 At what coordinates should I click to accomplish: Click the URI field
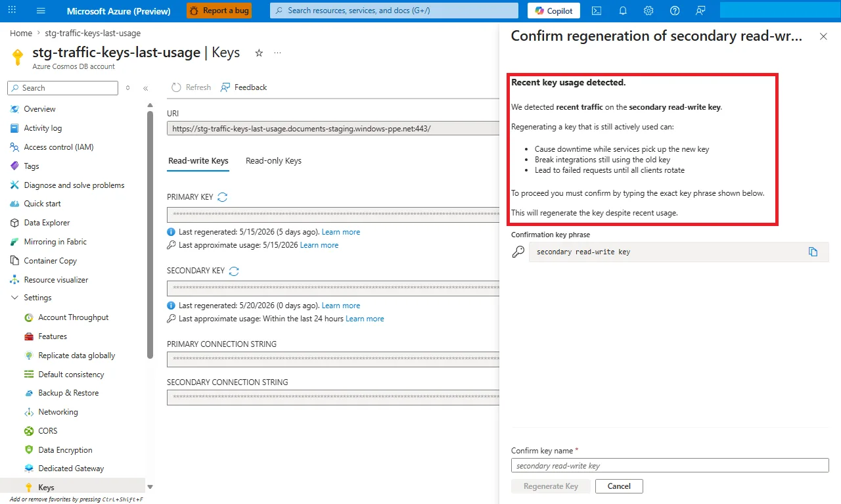333,129
